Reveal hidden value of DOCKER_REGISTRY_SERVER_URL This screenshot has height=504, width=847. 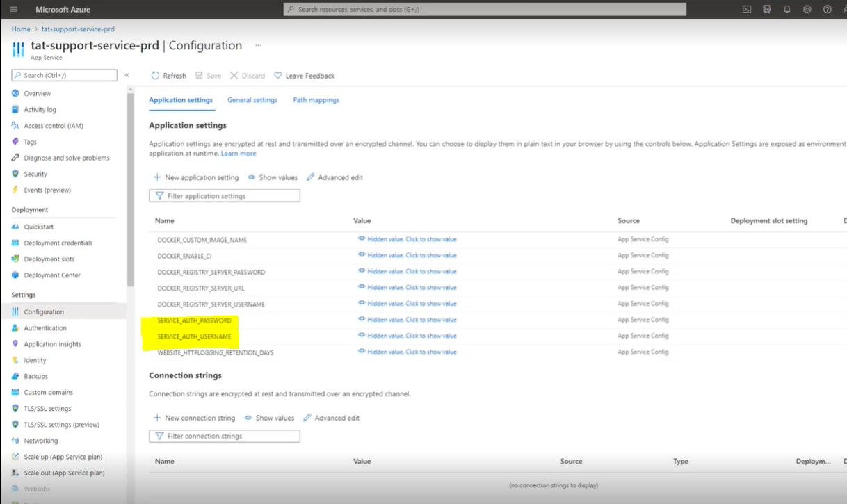[408, 287]
